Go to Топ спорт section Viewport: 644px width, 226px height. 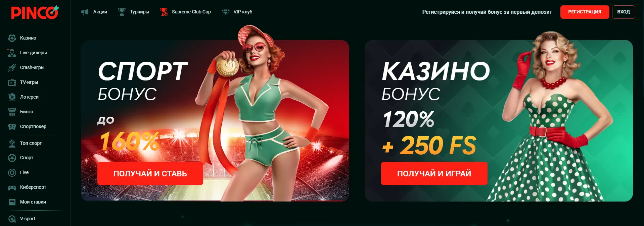31,143
